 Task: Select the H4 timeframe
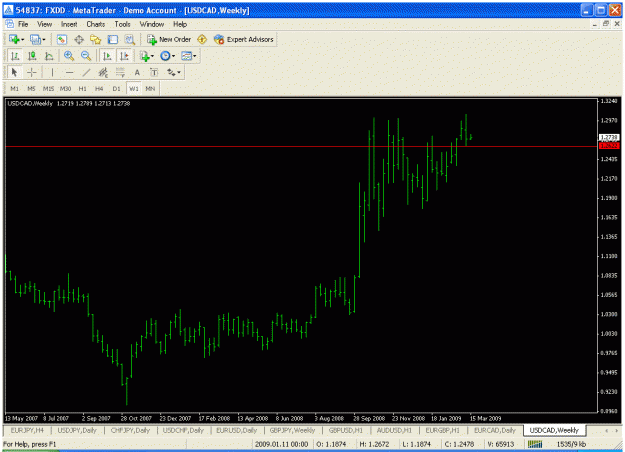[99, 88]
